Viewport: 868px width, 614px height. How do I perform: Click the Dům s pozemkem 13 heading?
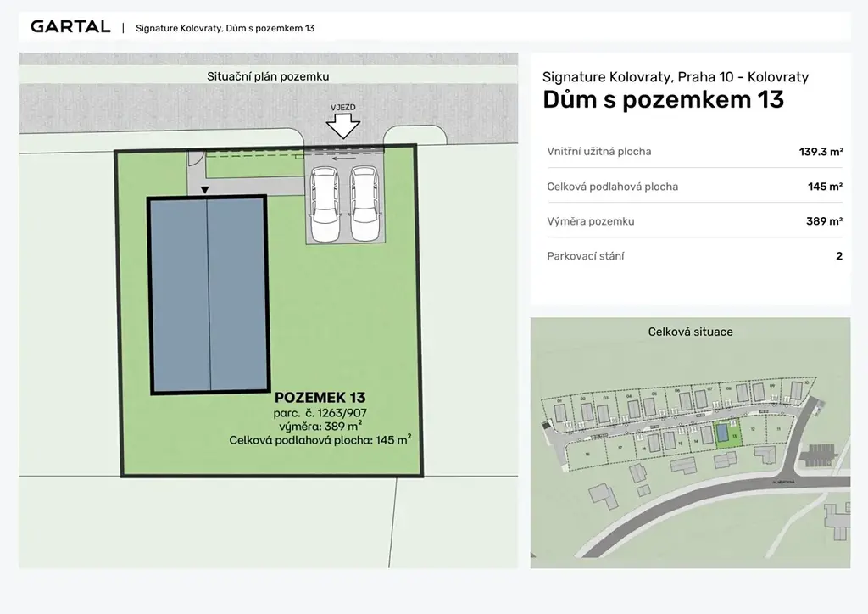pos(663,100)
